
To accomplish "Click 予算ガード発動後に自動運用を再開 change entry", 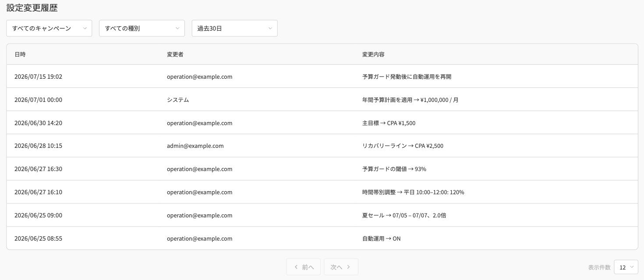I will 407,77.
